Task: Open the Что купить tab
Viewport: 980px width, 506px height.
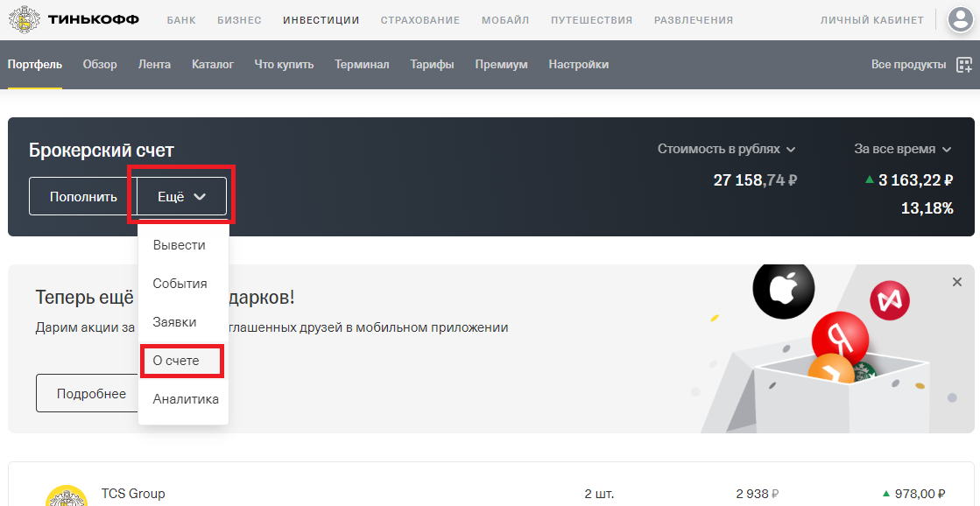Action: 284,65
